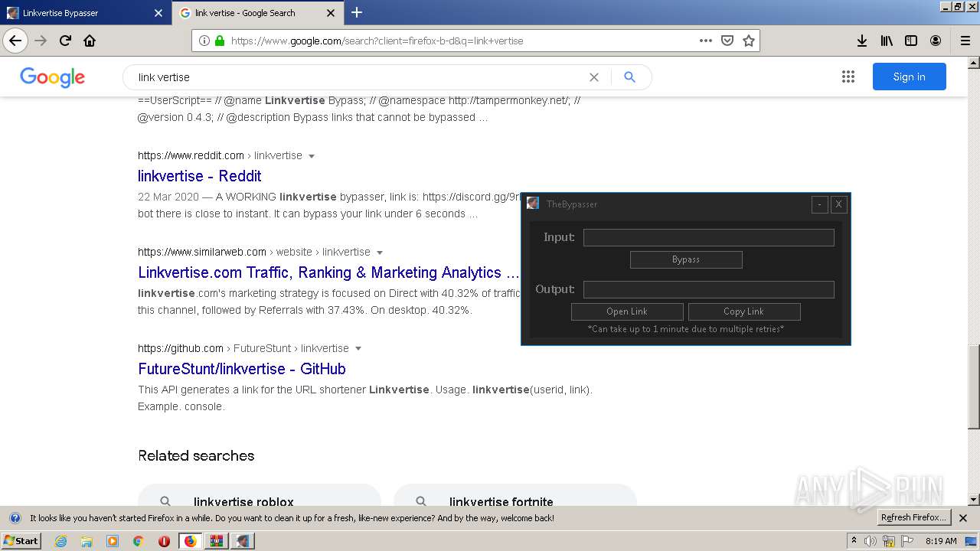This screenshot has width=980, height=551.
Task: Open the volume control in tray
Action: (x=871, y=541)
